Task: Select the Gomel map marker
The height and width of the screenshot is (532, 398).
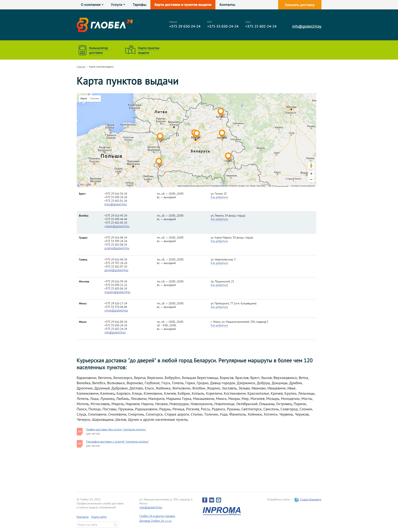Action: (228, 156)
